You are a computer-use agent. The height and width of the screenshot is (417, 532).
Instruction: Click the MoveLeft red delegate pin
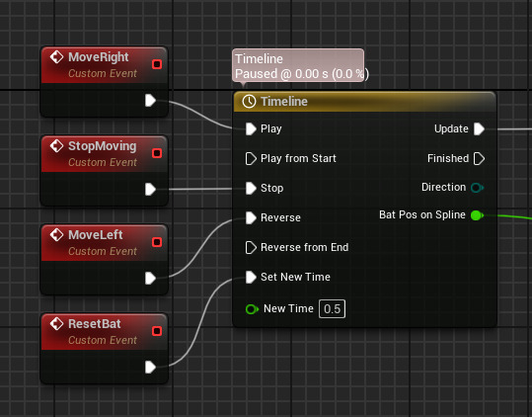157,242
